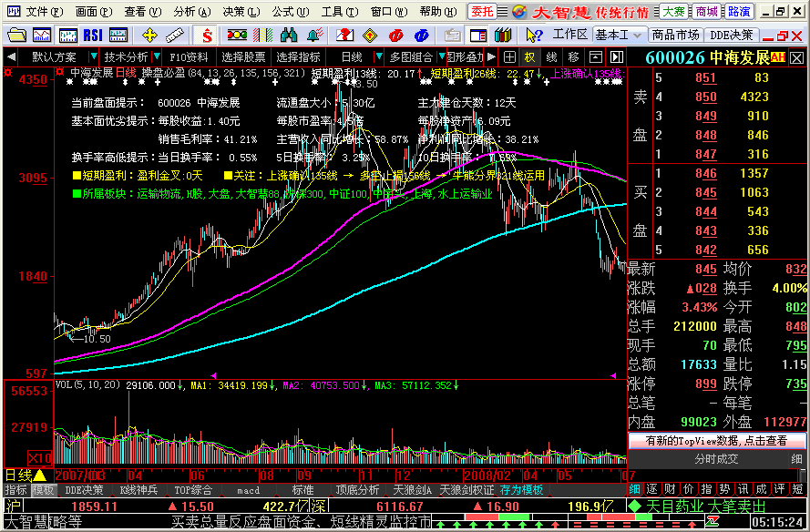Toggle the 线 drawing lines button

(x=552, y=56)
